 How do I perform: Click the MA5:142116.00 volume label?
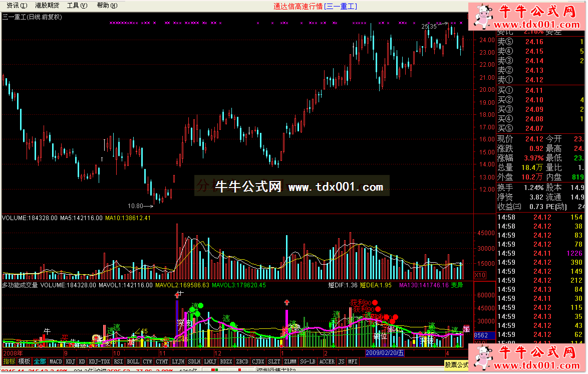point(81,218)
